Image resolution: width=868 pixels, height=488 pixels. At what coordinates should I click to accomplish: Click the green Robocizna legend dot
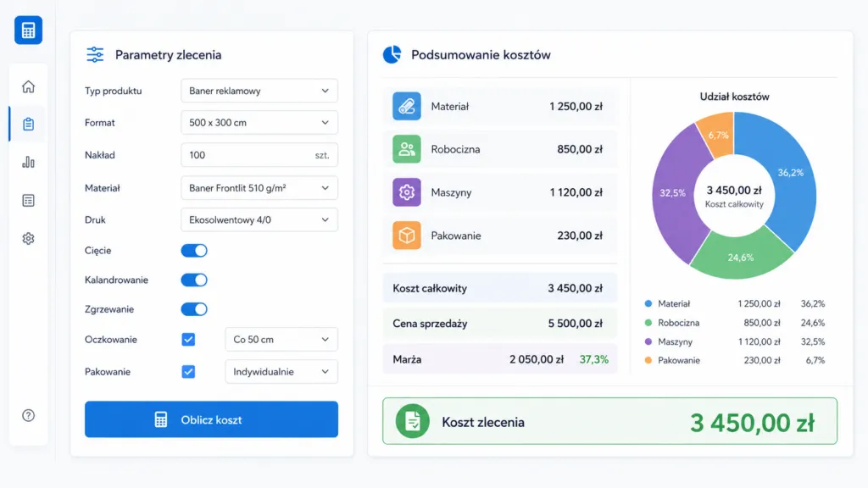[x=648, y=323]
